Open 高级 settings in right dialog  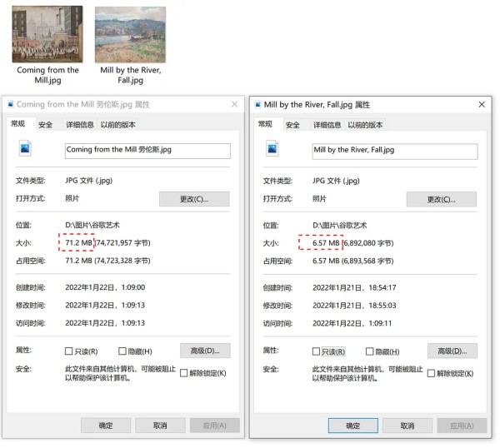(x=452, y=351)
